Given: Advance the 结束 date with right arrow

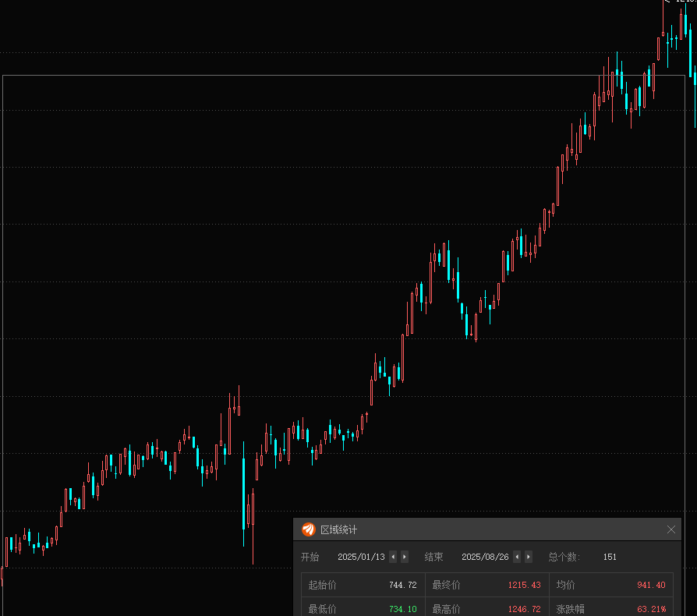Looking at the screenshot, I should (x=529, y=557).
